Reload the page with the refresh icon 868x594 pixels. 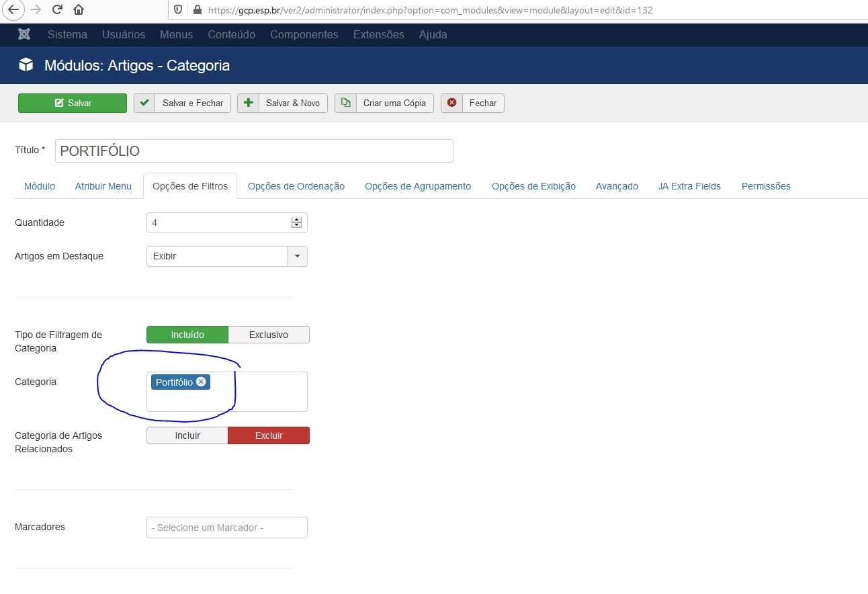(x=57, y=10)
